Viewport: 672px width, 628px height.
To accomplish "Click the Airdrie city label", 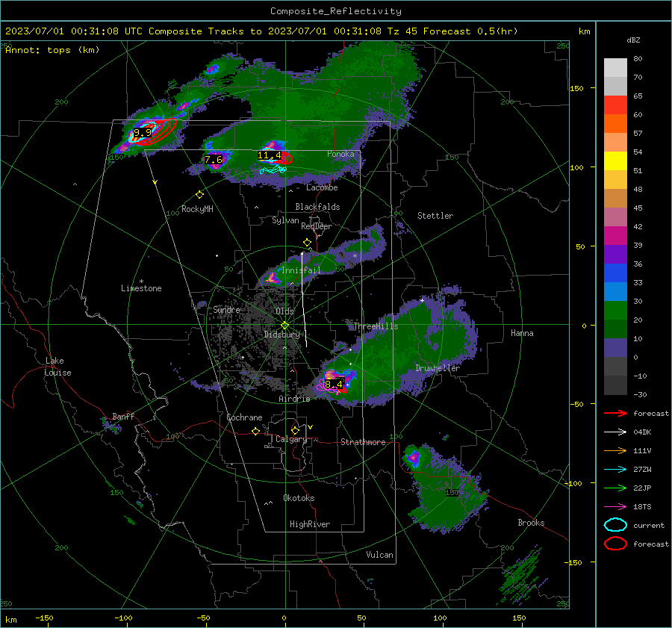I will [294, 399].
